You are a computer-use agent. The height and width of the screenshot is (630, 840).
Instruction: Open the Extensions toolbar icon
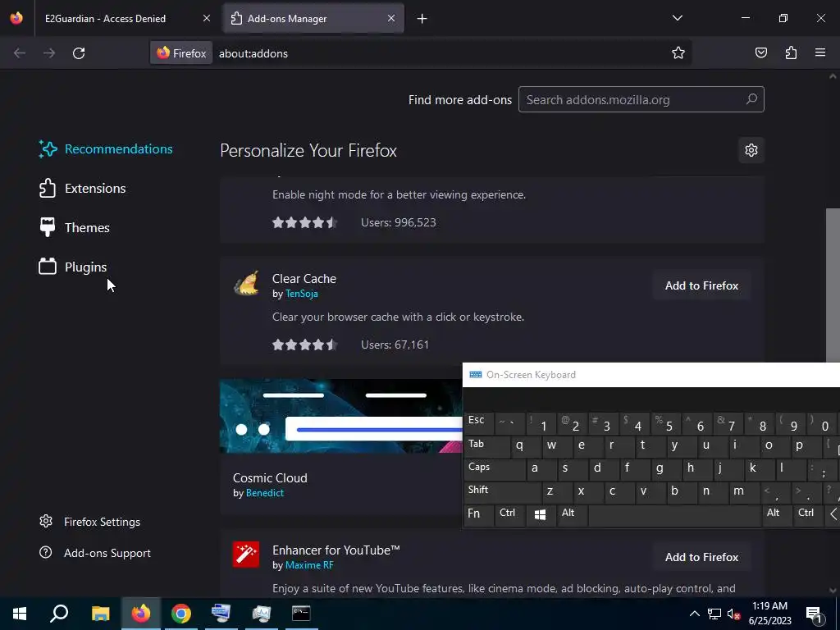coord(791,53)
